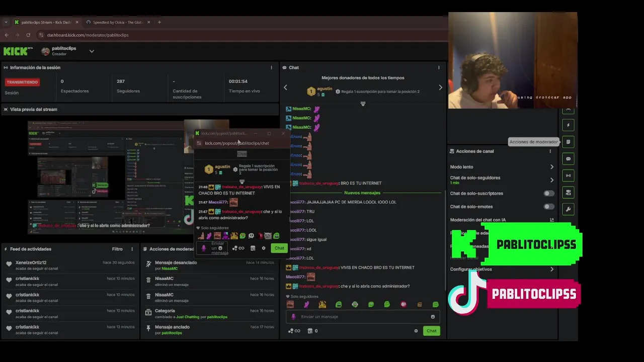Open Mensaje desanclado moderation entry
Viewport: 644px width, 362px height.
pos(209,265)
